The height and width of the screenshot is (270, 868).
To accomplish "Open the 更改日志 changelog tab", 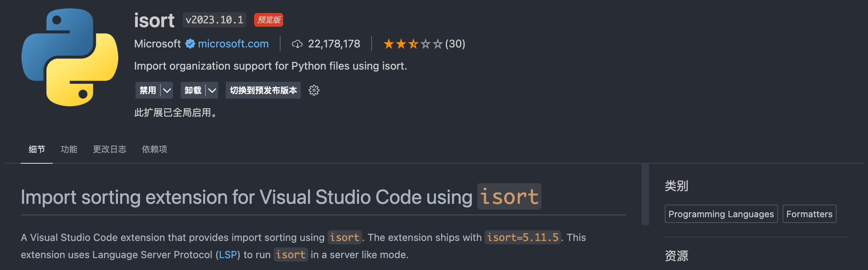I will point(109,149).
